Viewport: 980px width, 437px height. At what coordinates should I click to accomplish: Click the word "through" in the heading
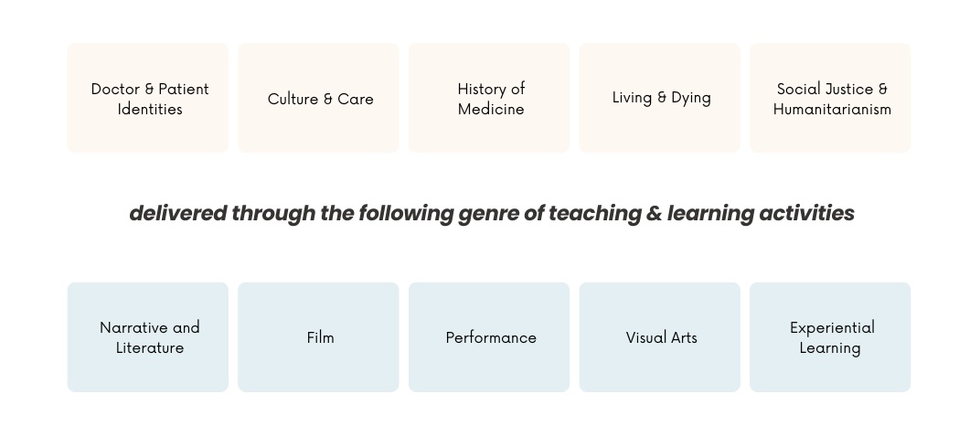pyautogui.click(x=272, y=213)
